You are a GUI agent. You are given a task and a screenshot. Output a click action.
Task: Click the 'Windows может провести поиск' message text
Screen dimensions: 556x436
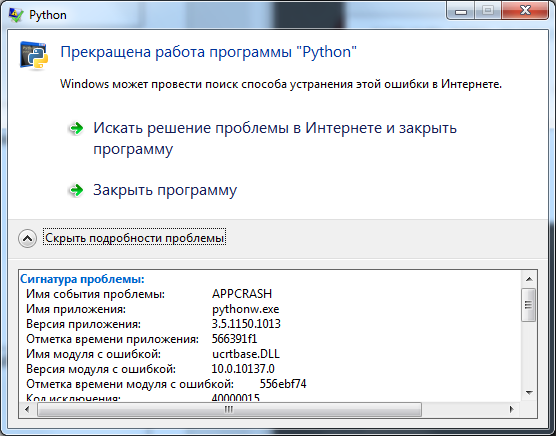click(281, 84)
